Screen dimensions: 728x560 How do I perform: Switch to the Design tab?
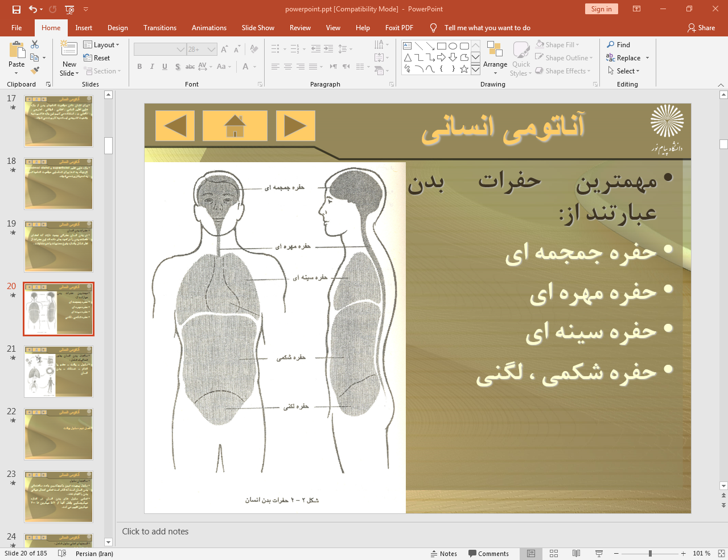pyautogui.click(x=118, y=27)
